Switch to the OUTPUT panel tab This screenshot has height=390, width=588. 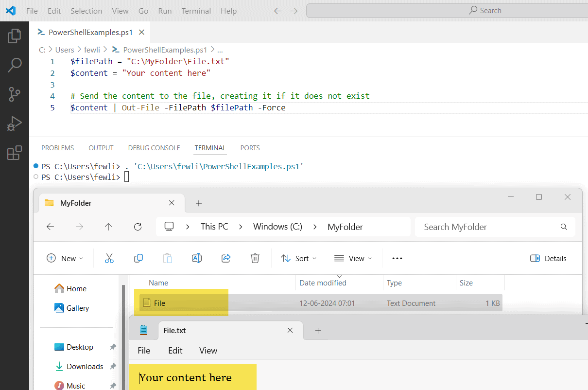(101, 148)
